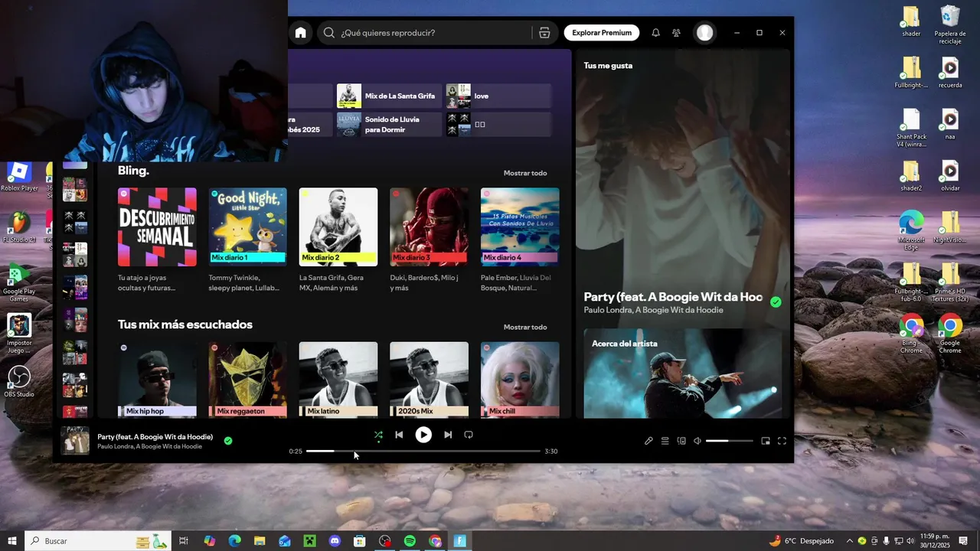Skip to the next track

(x=448, y=435)
